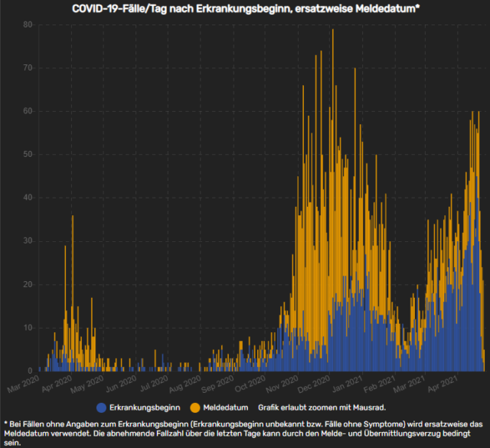Click the 0 y-axis label
Screen dimensions: 490x448
click(x=30, y=370)
